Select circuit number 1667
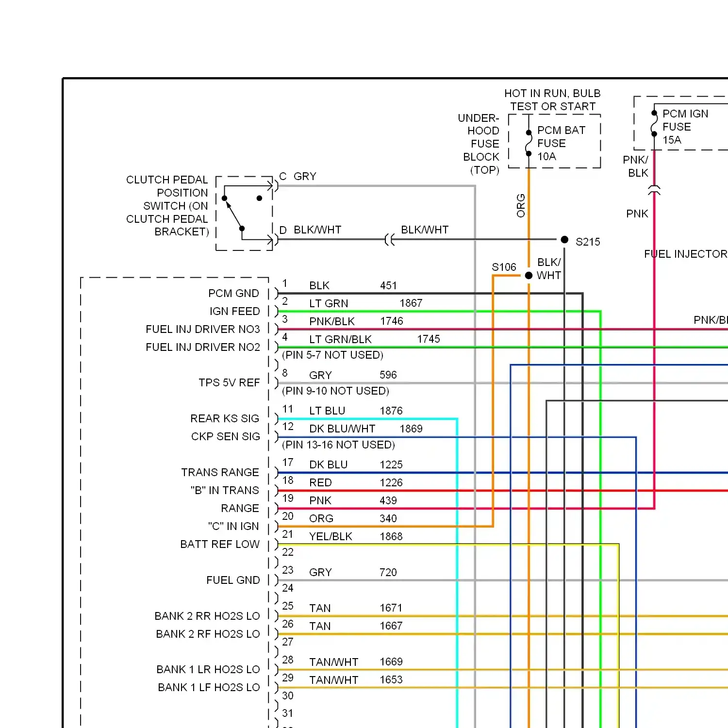This screenshot has height=728, width=728. tap(391, 626)
